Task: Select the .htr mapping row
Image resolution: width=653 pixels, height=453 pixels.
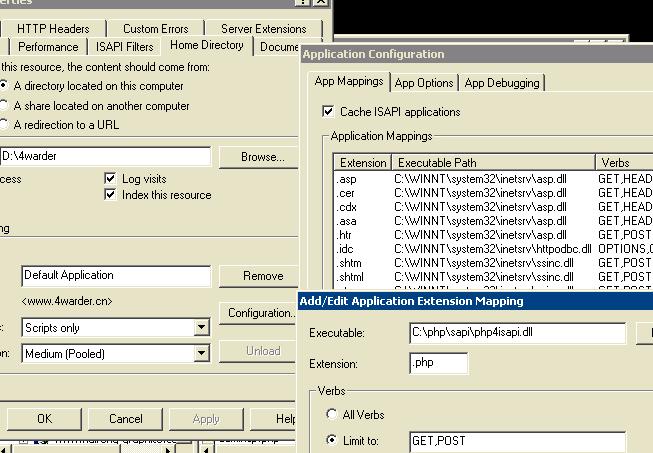Action: point(493,235)
